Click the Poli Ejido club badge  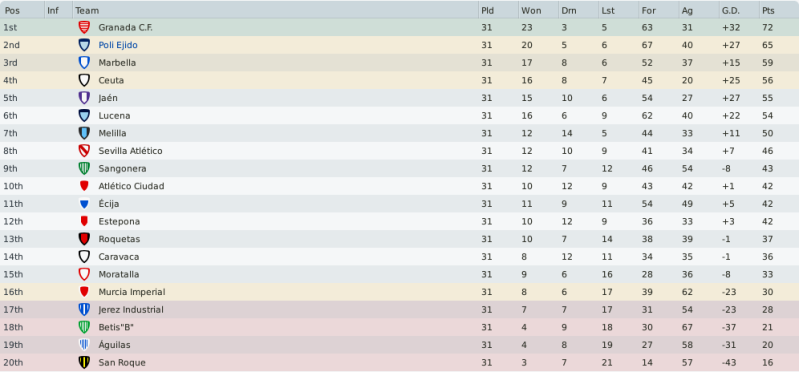point(84,45)
